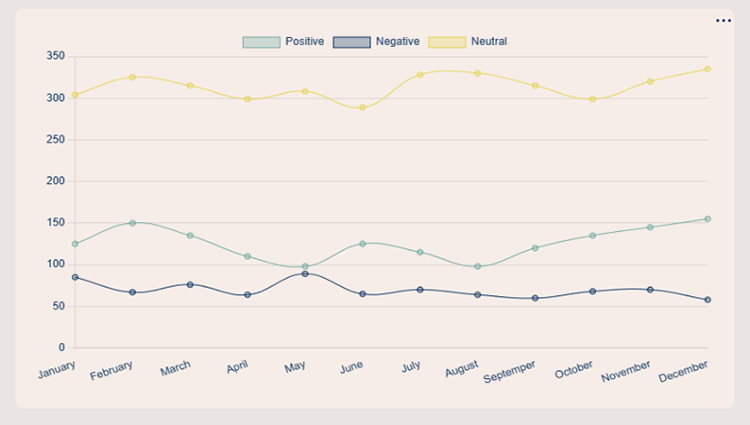Image resolution: width=750 pixels, height=425 pixels.
Task: Select the Negative data point for December
Action: coord(708,300)
